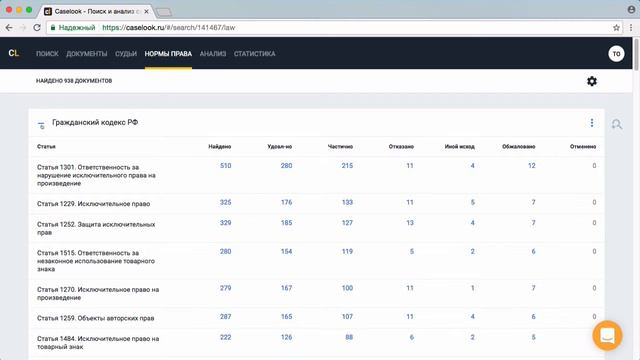Image resolution: width=640 pixels, height=360 pixels.
Task: Open the three-dot menu for Гражданский кодекс РФ
Action: coord(592,123)
